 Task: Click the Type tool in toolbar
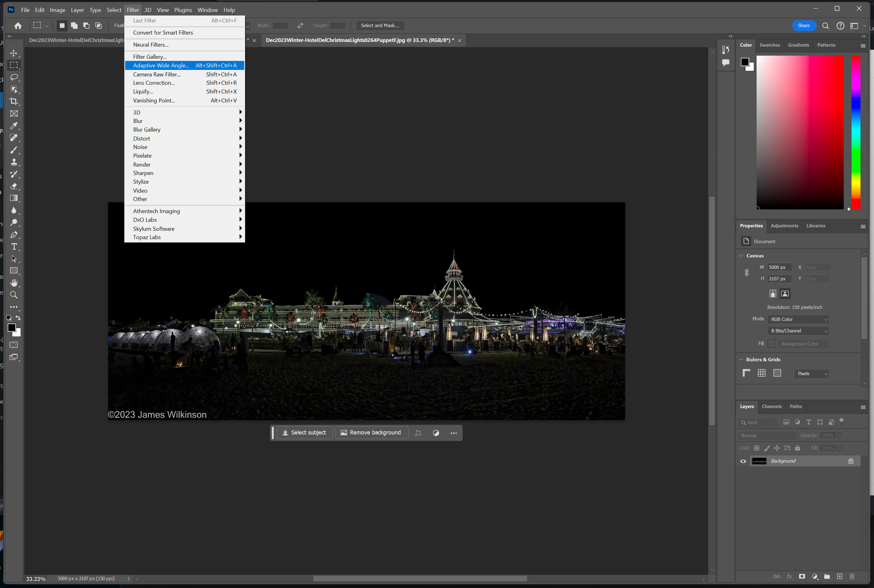pyautogui.click(x=15, y=246)
